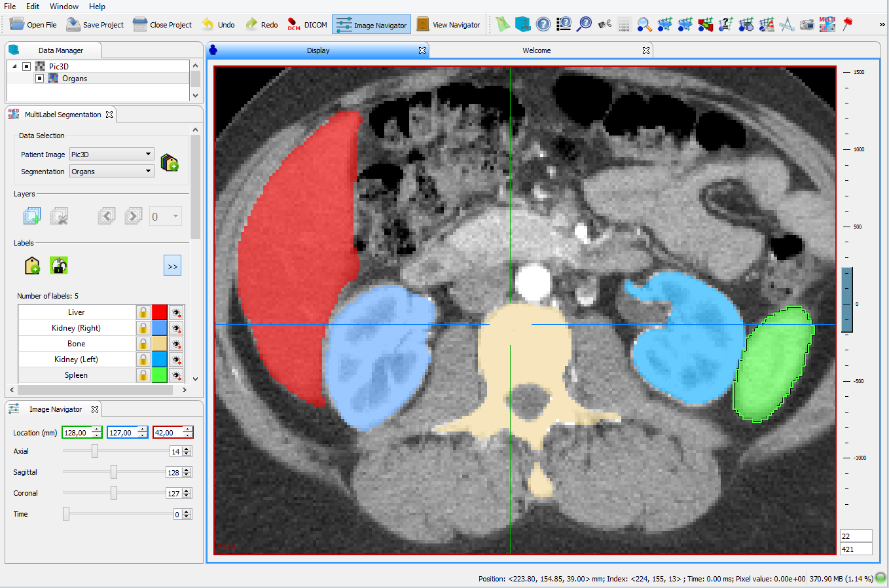This screenshot has height=588, width=889.
Task: Click the help question mark toolbar icon
Action: (543, 25)
